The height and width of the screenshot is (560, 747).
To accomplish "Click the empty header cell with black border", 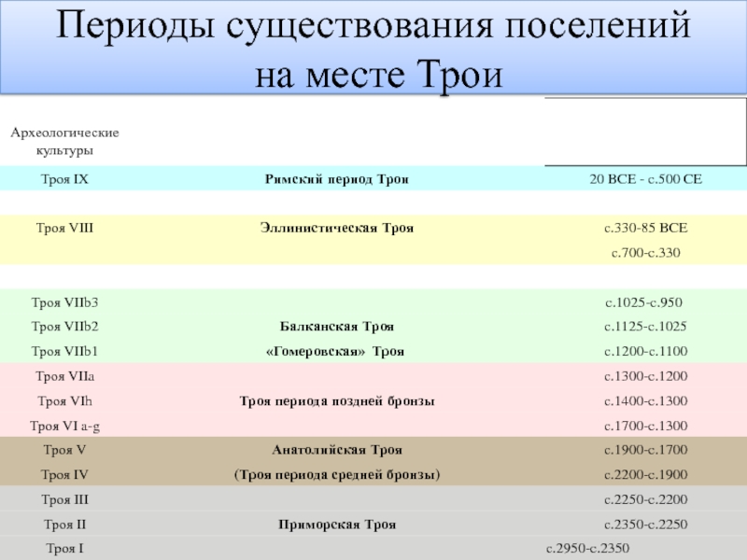I will pyautogui.click(x=645, y=132).
